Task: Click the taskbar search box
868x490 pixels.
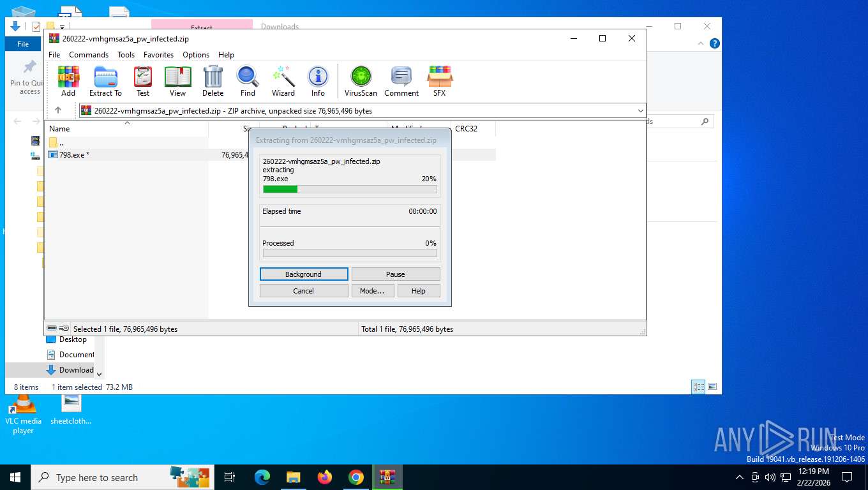Action: tap(124, 477)
